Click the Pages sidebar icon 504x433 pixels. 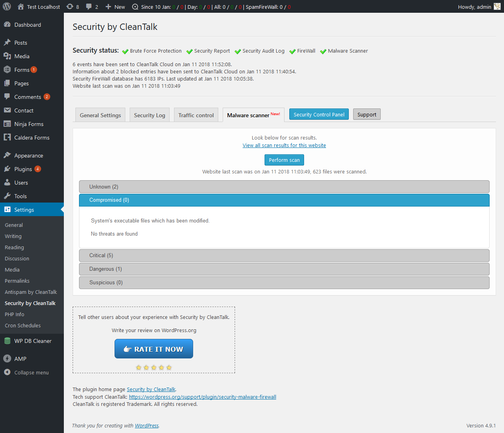[x=7, y=83]
